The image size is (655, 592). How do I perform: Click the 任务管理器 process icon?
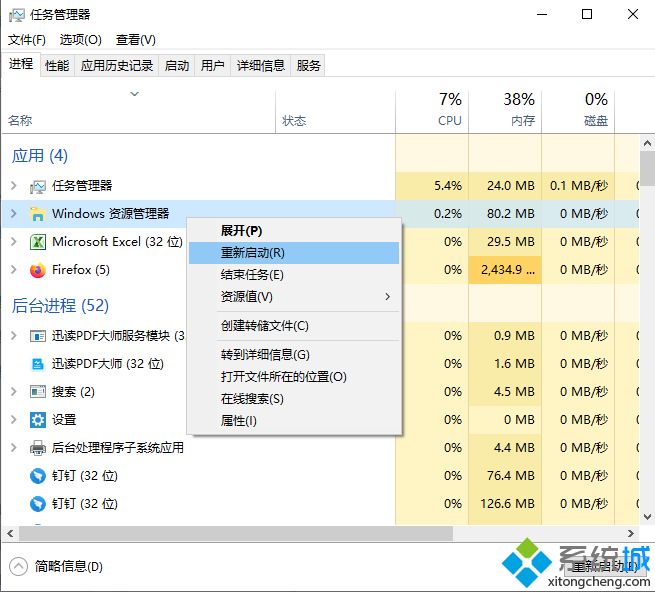pos(38,186)
